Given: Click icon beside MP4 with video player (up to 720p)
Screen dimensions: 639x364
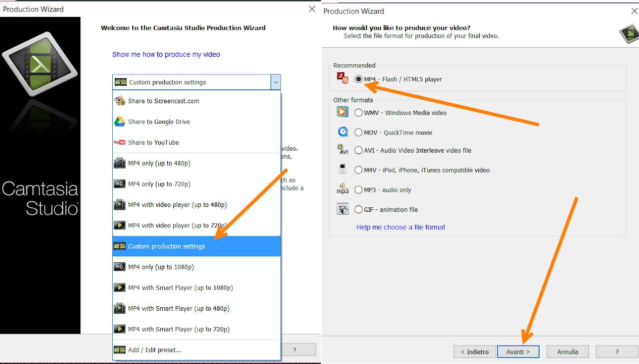Looking at the screenshot, I should click(120, 225).
